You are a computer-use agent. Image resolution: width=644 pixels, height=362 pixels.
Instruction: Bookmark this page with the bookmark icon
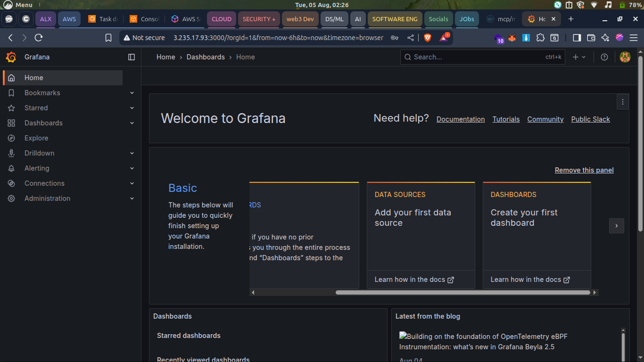click(108, 38)
